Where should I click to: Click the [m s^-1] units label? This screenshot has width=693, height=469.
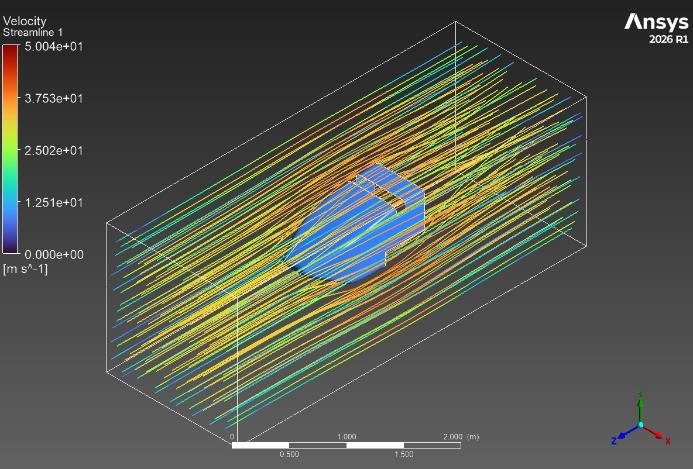pos(25,269)
